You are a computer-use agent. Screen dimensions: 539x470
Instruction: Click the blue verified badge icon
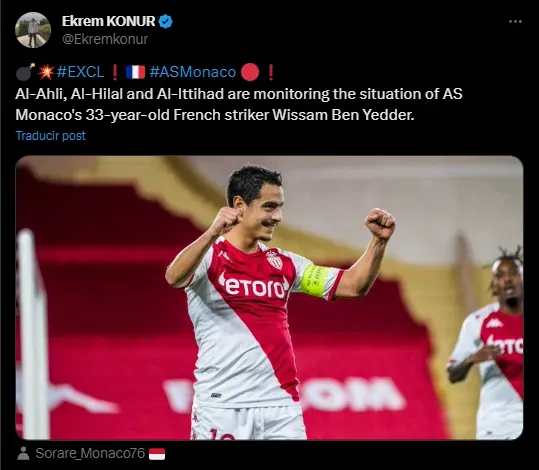166,21
